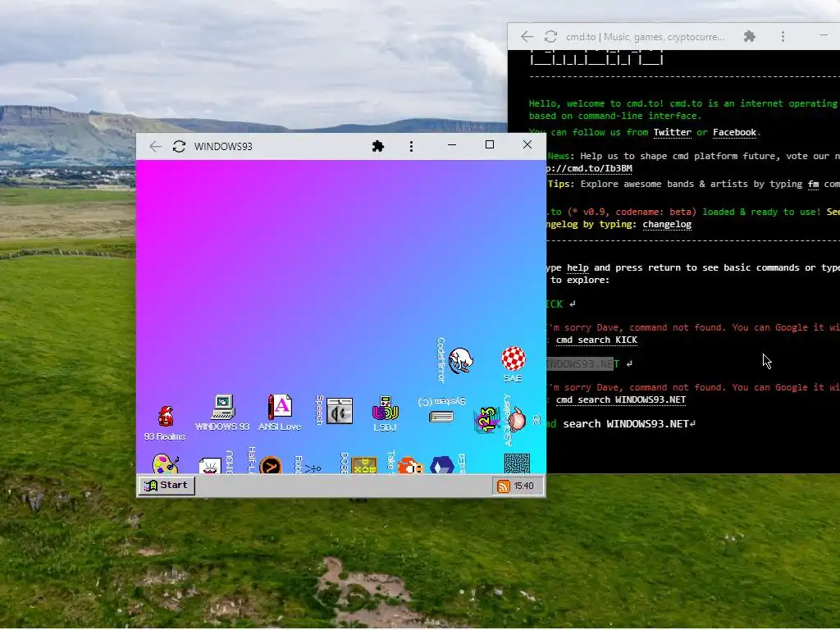The height and width of the screenshot is (630, 840).
Task: Click the cmd.to window title text
Action: point(645,37)
